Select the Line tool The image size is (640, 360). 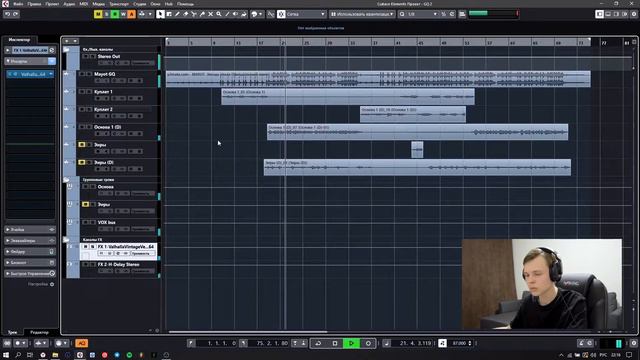(227, 14)
